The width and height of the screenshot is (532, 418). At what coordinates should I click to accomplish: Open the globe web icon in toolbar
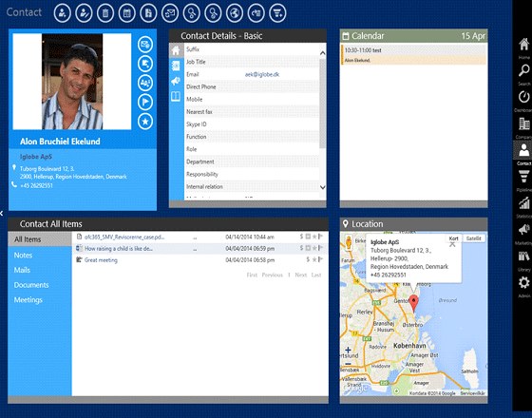(235, 13)
